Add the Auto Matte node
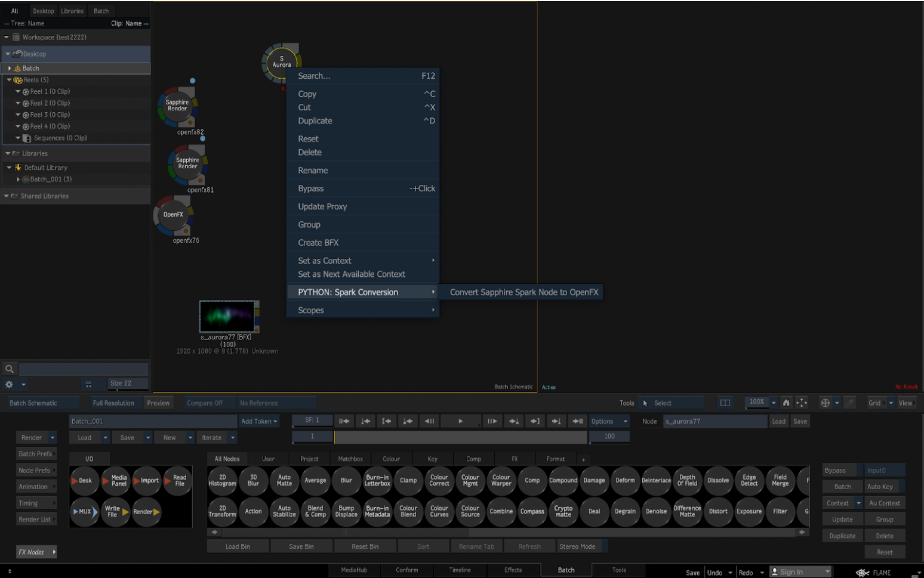The width and height of the screenshot is (924, 578). pos(285,481)
